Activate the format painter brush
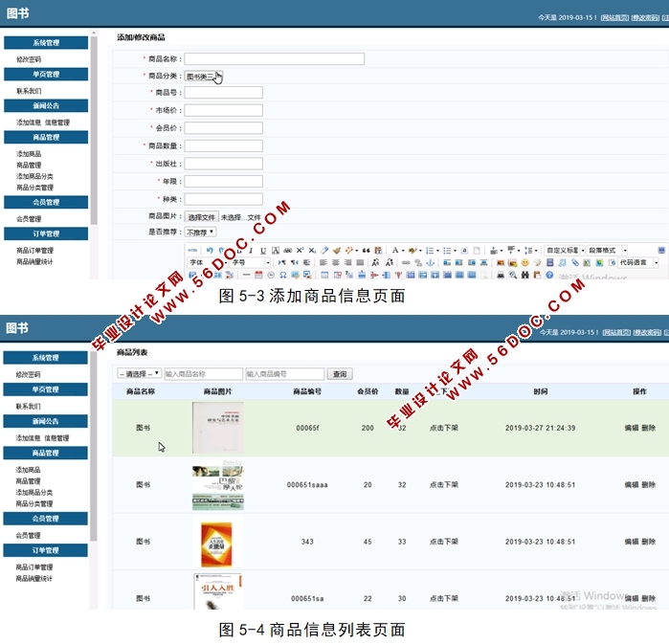 pos(337,251)
